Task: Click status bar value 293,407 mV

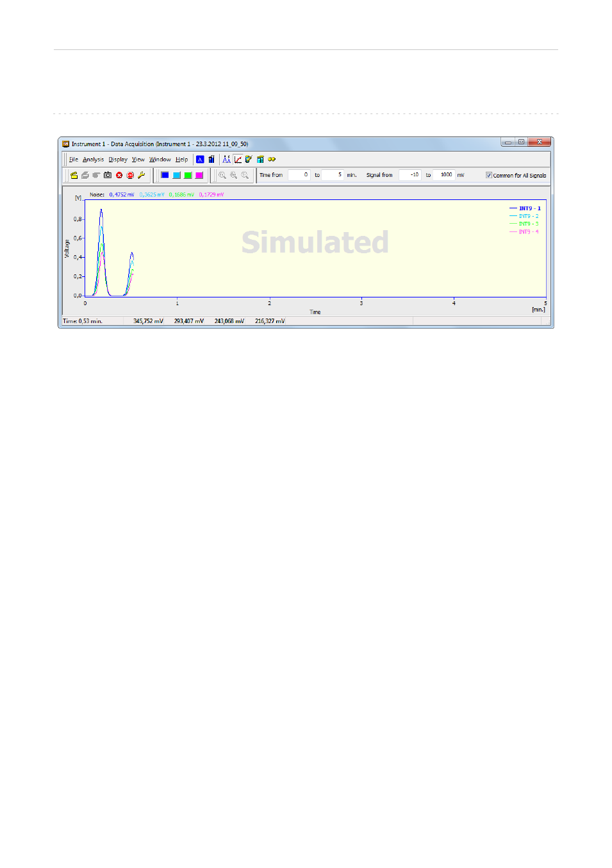Action: coord(189,321)
